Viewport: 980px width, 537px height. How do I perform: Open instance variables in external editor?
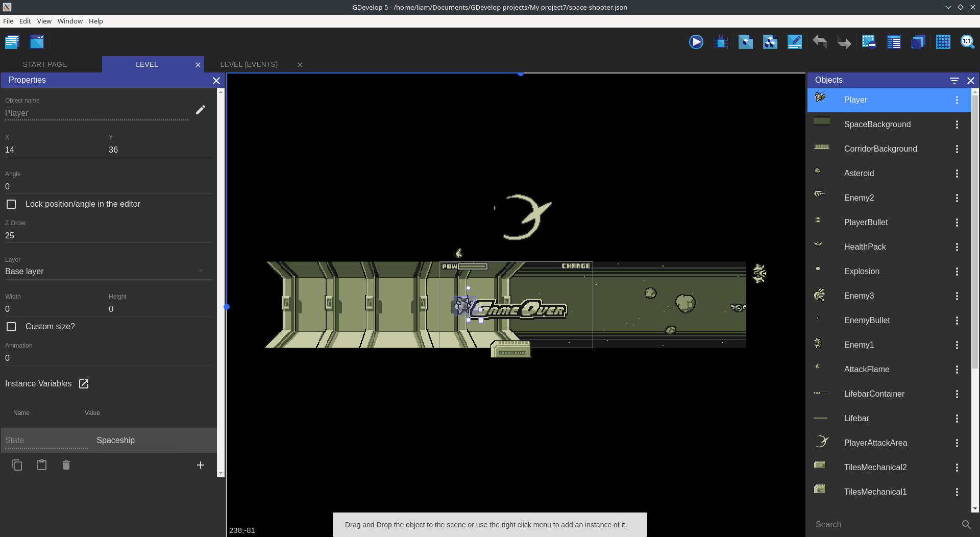pyautogui.click(x=84, y=384)
